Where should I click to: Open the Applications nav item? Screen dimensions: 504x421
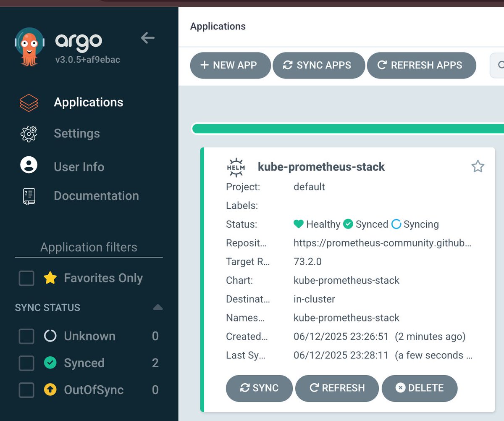click(x=89, y=103)
